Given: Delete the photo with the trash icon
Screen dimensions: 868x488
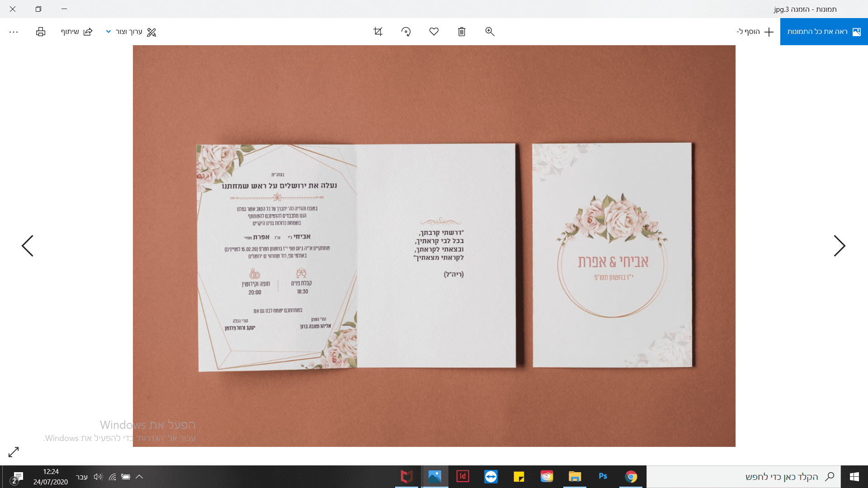Looking at the screenshot, I should (462, 32).
